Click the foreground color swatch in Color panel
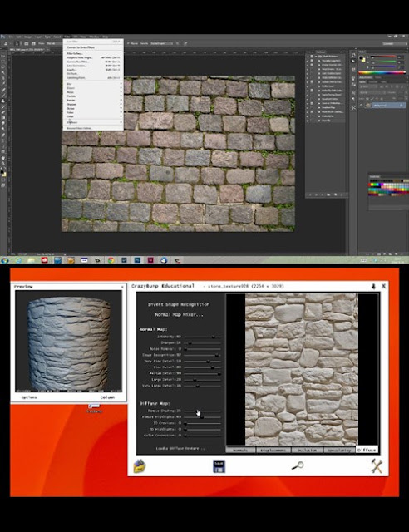Image resolution: width=409 pixels, height=532 pixels. click(362, 57)
